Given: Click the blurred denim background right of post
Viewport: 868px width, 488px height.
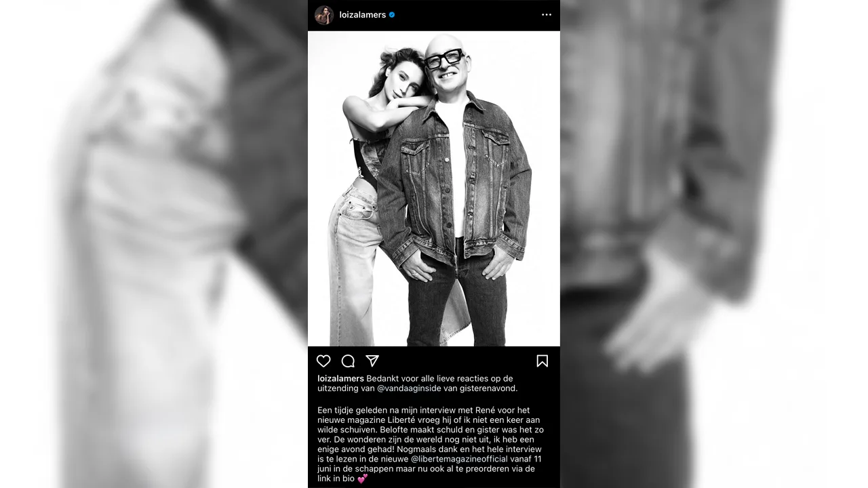Looking at the screenshot, I should 714,244.
